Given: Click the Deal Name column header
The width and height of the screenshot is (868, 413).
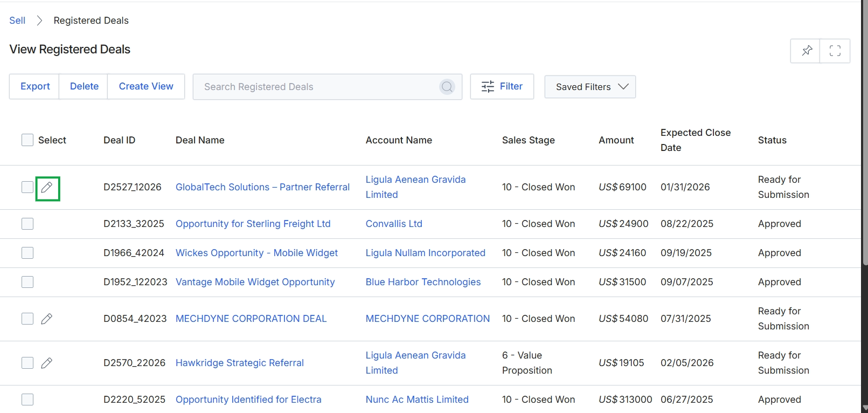Looking at the screenshot, I should 200,140.
